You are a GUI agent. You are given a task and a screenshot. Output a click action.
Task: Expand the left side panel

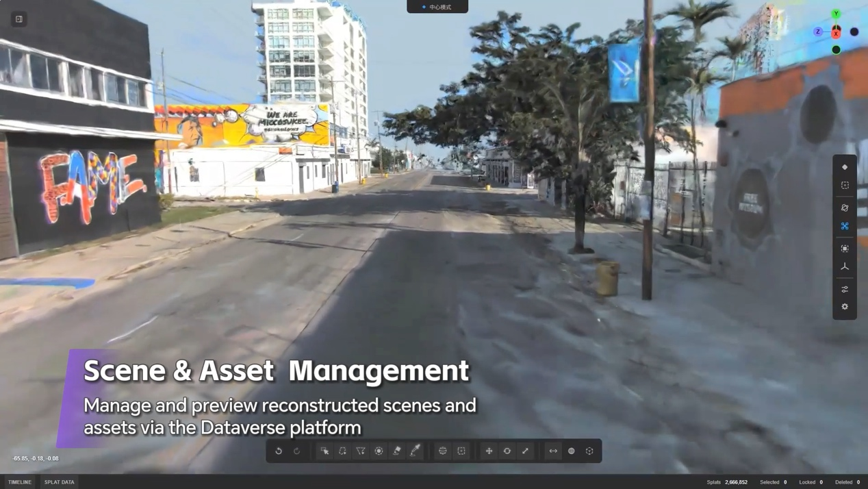(x=19, y=19)
